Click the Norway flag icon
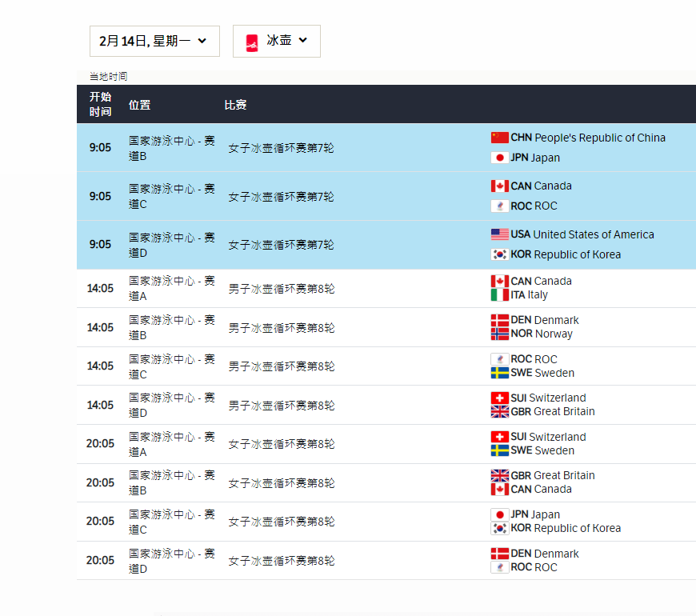Image resolution: width=696 pixels, height=616 pixels. coord(499,334)
